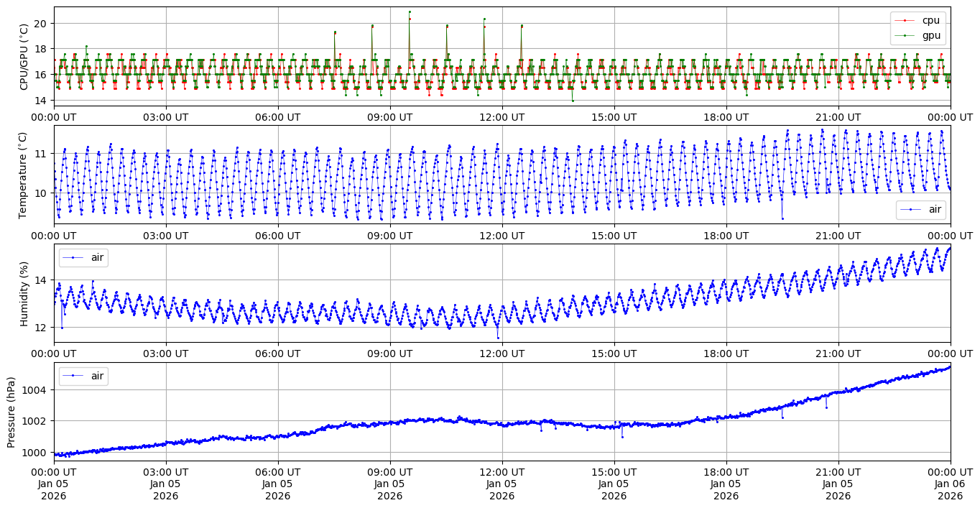Click the temperature outlier dip near 19:30 UT

coord(782,218)
